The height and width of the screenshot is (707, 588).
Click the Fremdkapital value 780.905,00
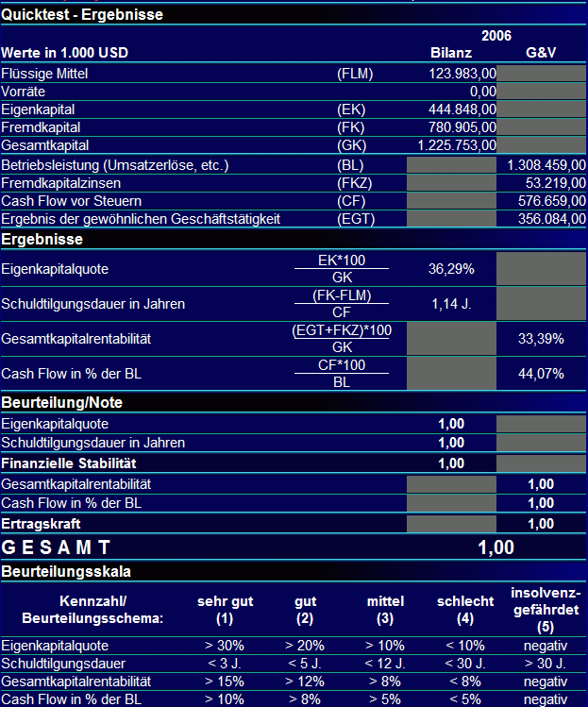[462, 127]
